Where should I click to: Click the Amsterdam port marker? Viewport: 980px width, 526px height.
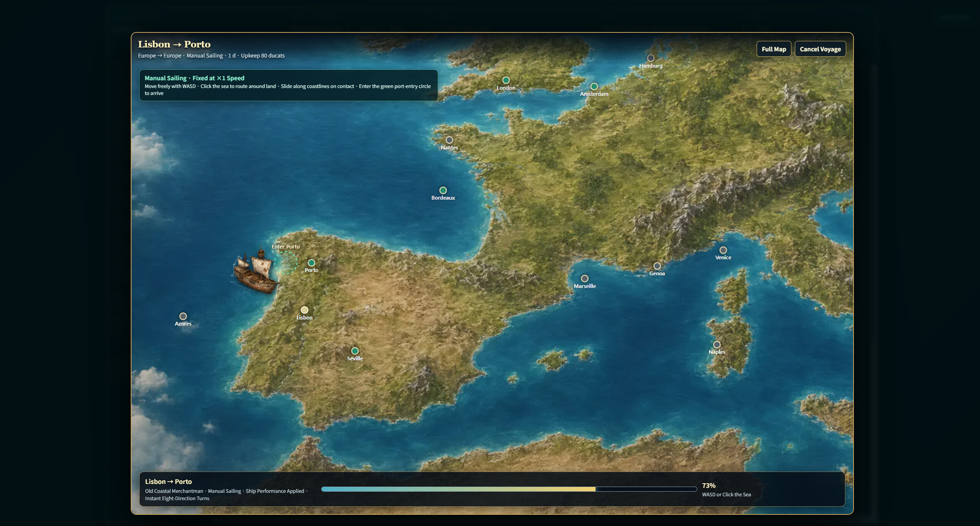594,86
